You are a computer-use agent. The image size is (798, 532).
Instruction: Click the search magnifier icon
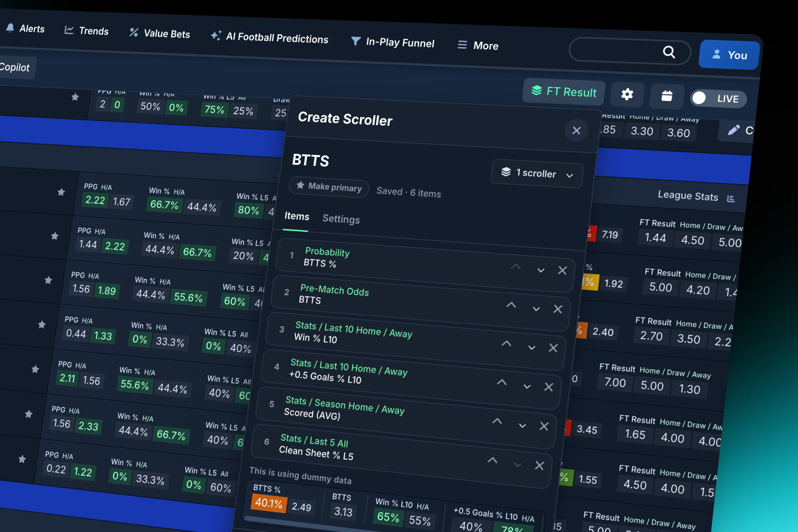(x=669, y=52)
